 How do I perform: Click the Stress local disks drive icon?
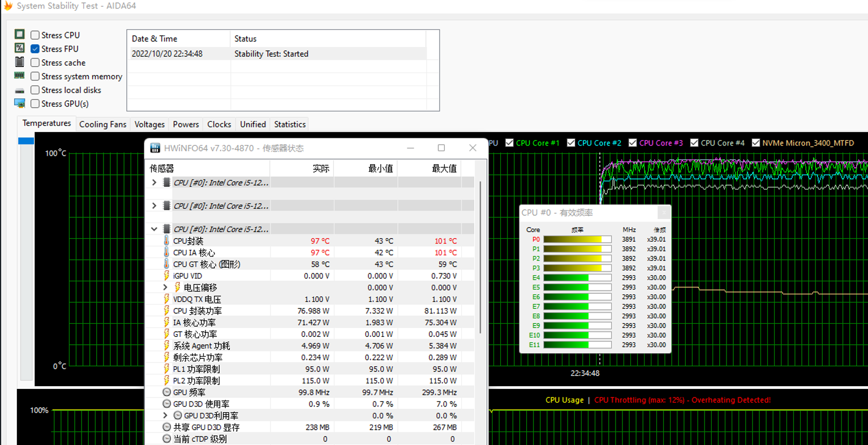coord(20,91)
